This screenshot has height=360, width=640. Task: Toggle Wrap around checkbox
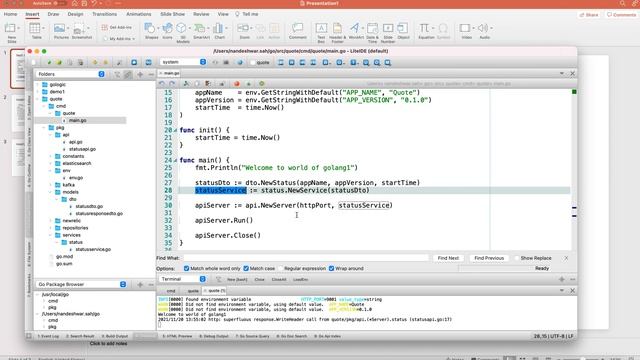pos(331,268)
